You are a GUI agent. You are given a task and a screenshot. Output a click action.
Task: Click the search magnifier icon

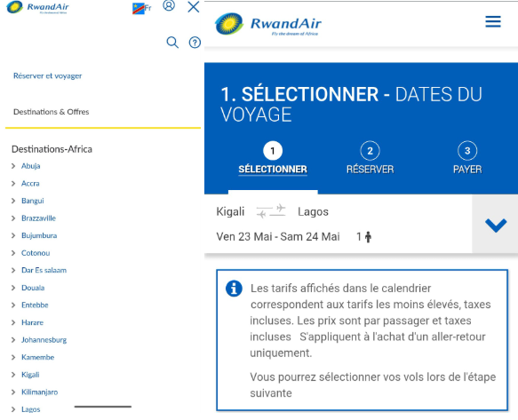172,43
